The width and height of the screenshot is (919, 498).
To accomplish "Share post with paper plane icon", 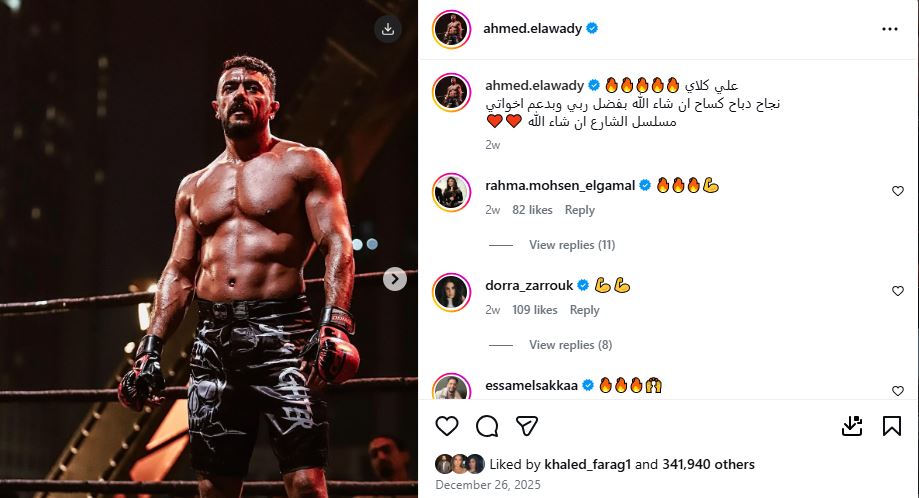I will (x=527, y=426).
